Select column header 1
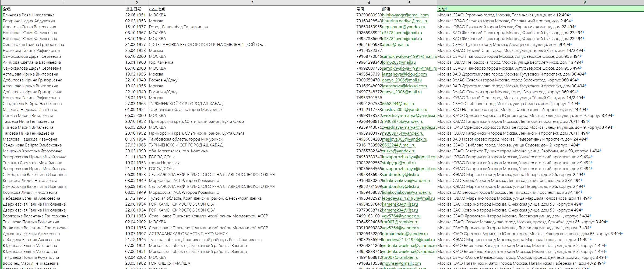 pyautogui.click(x=64, y=3)
